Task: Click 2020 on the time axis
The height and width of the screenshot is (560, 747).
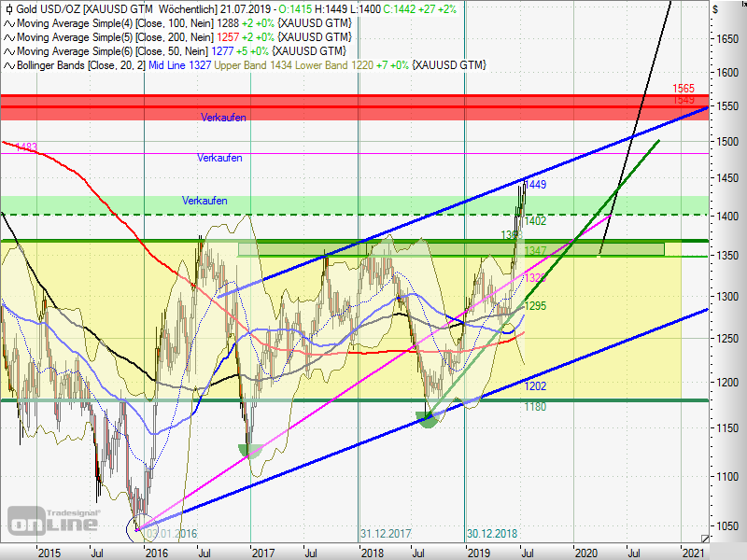Action: [585, 553]
